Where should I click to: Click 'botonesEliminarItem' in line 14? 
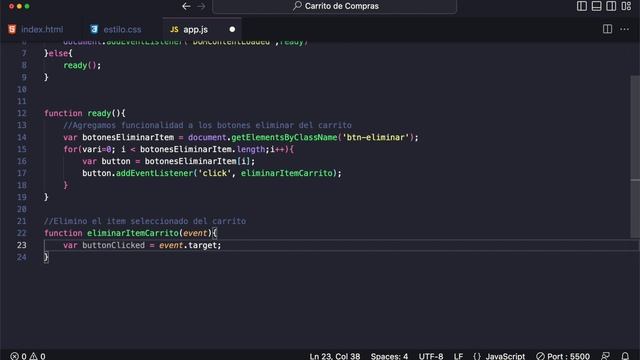(128, 137)
